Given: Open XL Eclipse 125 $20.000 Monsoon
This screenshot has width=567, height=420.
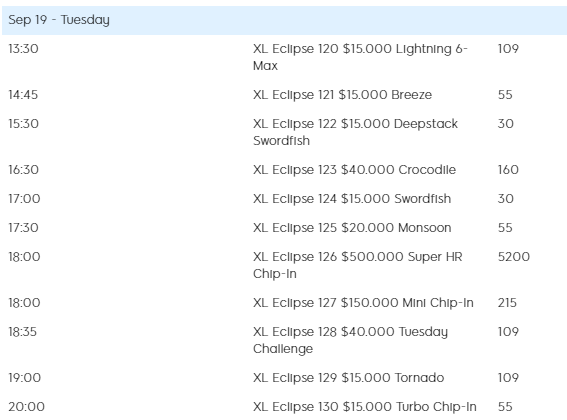Looking at the screenshot, I should (352, 228).
